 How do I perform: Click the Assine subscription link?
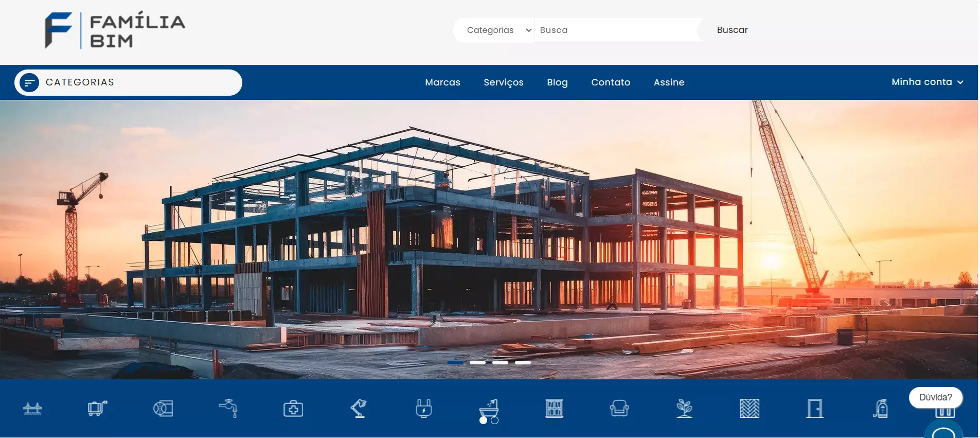click(x=669, y=82)
